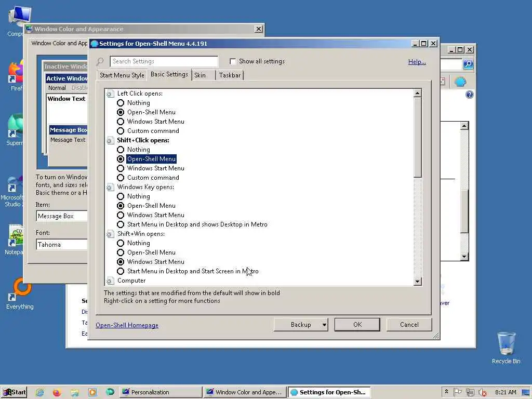The height and width of the screenshot is (399, 532).
Task: Open the Backup dropdown arrow
Action: tap(324, 325)
